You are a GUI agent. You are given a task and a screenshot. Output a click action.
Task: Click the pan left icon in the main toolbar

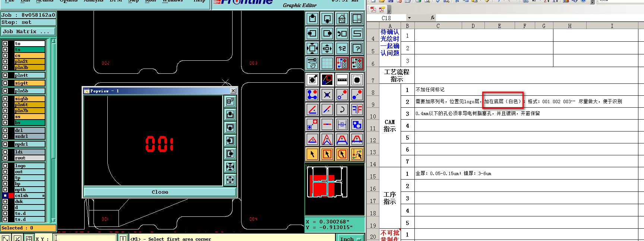click(x=312, y=34)
